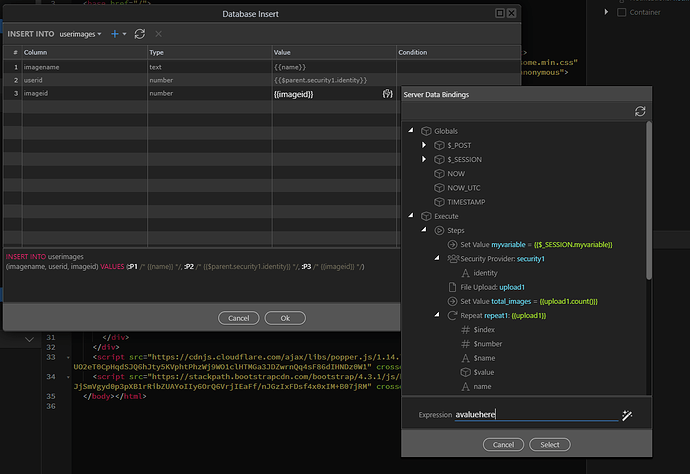Click the File Upload document icon
The height and width of the screenshot is (474, 690).
[x=452, y=287]
